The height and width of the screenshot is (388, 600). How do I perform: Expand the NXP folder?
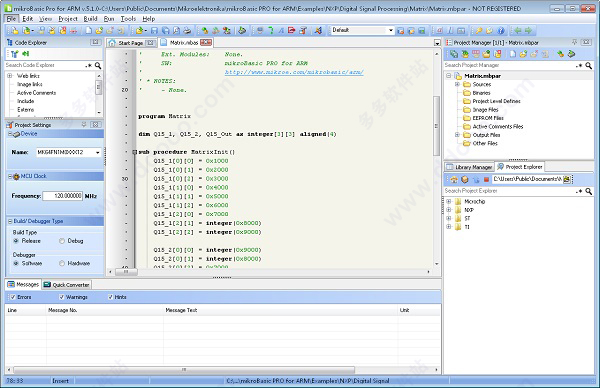pos(449,210)
